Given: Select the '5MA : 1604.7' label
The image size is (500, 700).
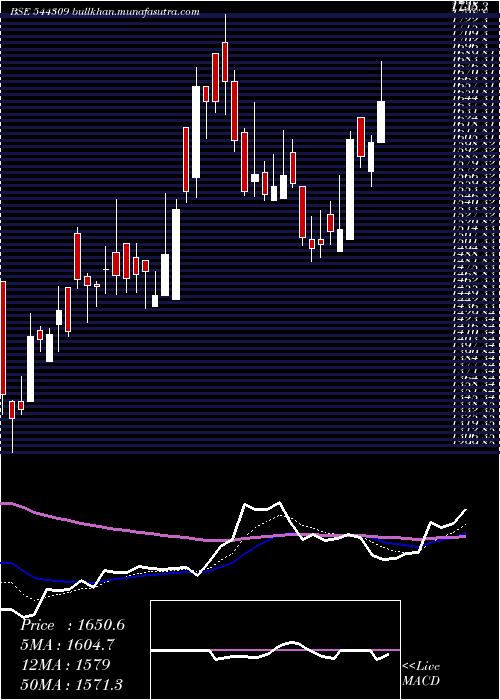Looking at the screenshot, I should tap(68, 645).
